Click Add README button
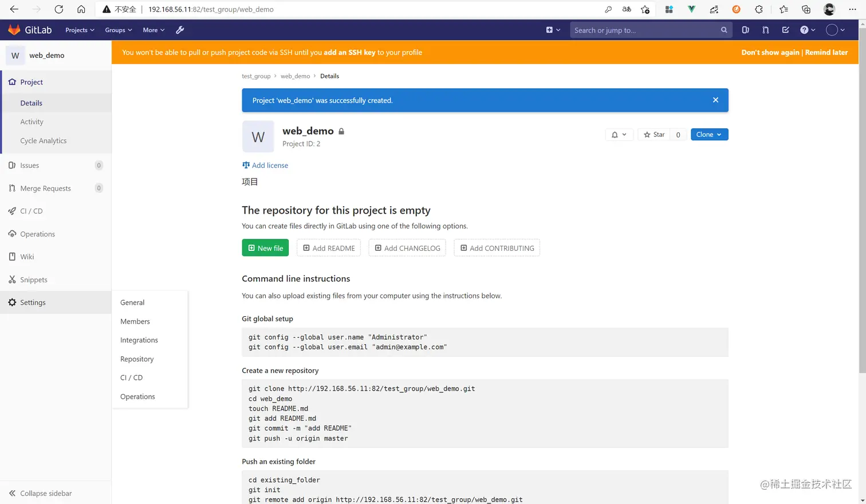866x504 pixels. (x=329, y=248)
